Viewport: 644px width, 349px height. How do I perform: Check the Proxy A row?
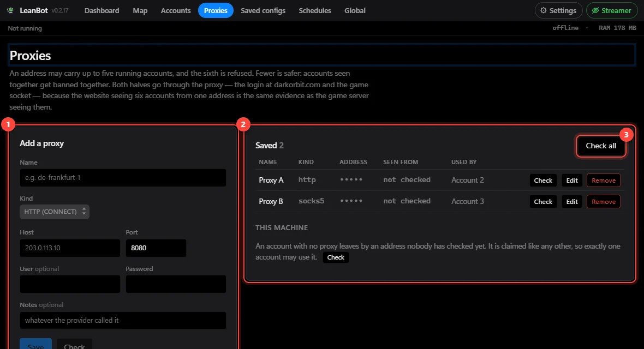543,180
